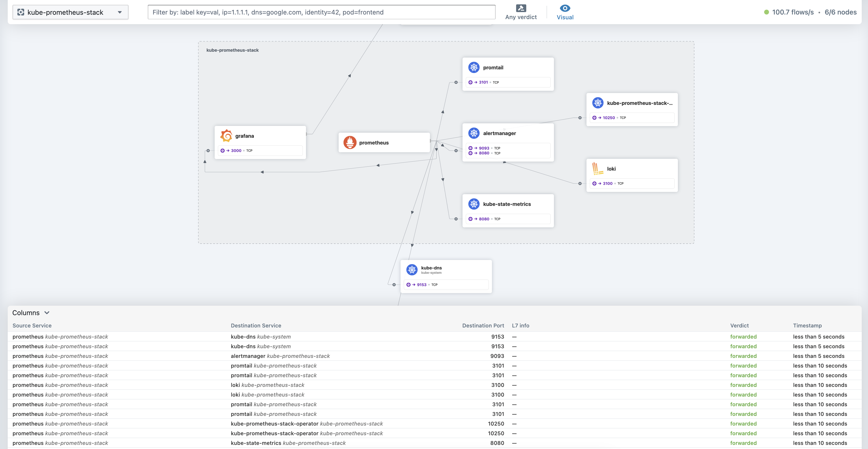
Task: Select the flow row destined to alertmanager kube-prometheus-stack
Action: pyautogui.click(x=434, y=356)
